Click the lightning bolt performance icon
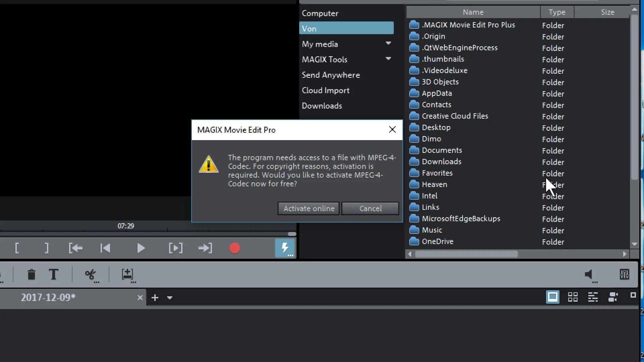This screenshot has height=362, width=644. click(285, 248)
